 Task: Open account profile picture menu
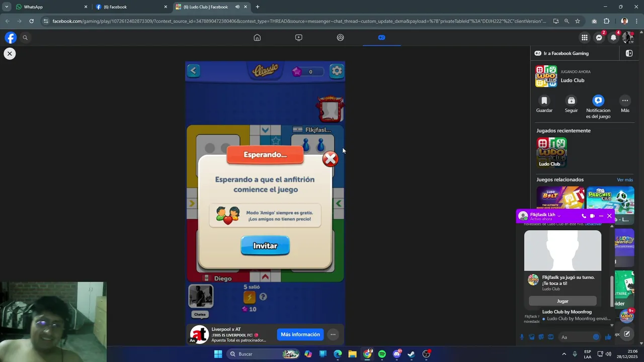[x=627, y=38]
